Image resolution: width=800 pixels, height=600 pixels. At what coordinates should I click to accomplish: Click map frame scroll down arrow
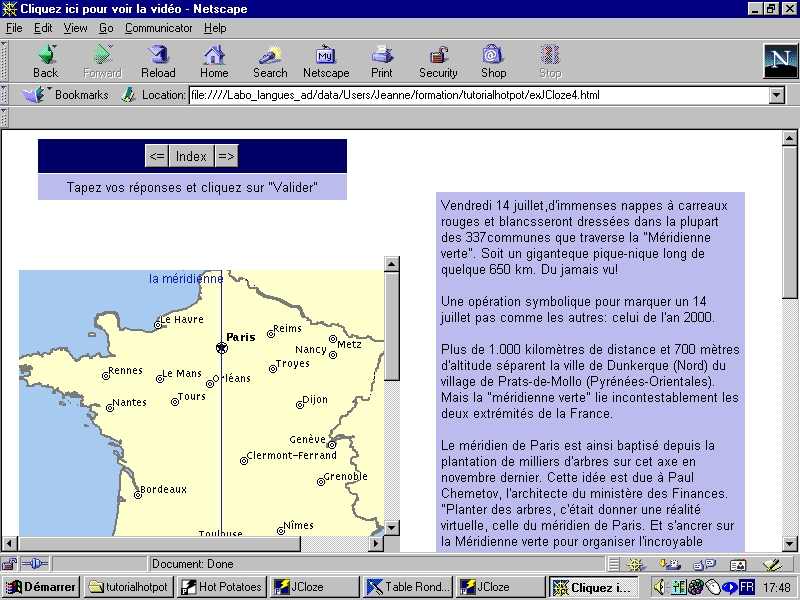tap(391, 527)
